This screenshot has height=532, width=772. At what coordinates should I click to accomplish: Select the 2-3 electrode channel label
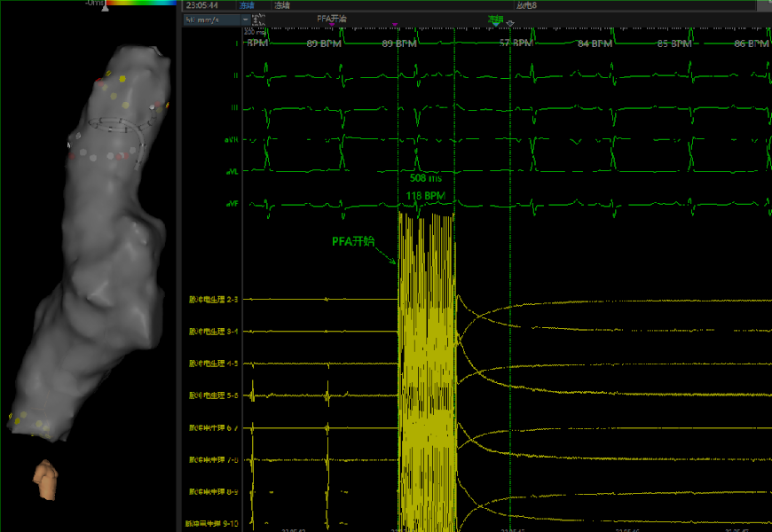[x=213, y=300]
